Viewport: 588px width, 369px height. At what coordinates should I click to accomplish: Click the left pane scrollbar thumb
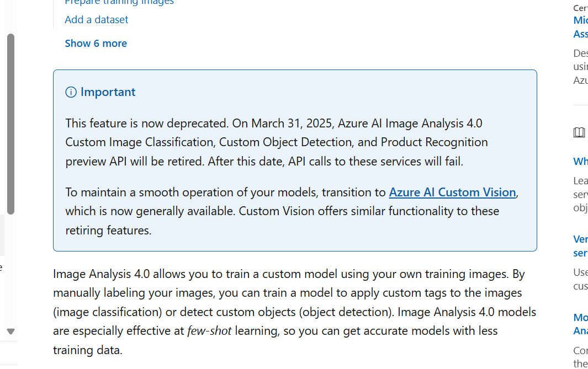[11, 124]
